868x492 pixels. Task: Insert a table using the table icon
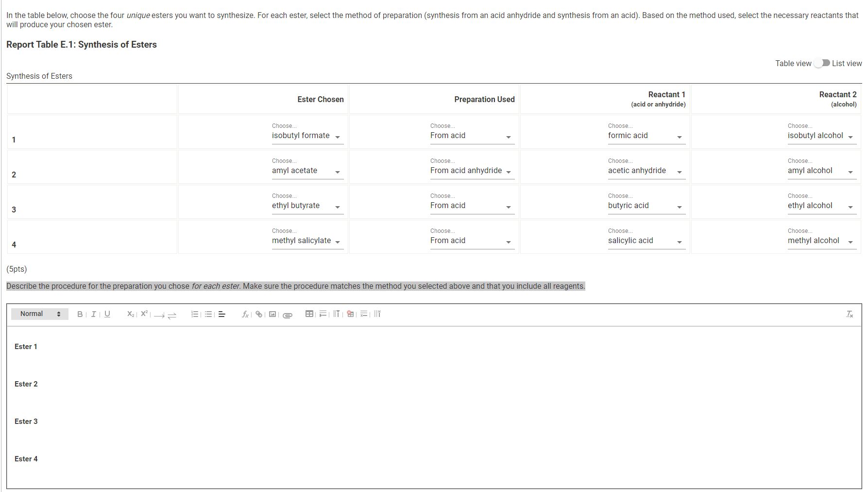308,314
